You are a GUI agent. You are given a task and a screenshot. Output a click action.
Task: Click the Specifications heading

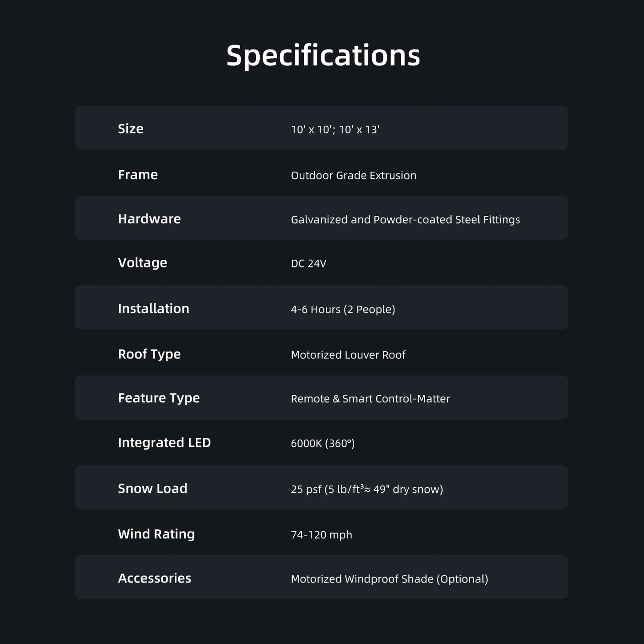[x=323, y=56]
